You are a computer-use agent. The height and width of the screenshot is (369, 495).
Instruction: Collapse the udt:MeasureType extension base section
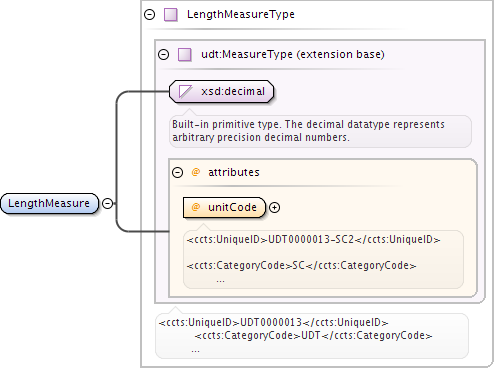[x=163, y=54]
